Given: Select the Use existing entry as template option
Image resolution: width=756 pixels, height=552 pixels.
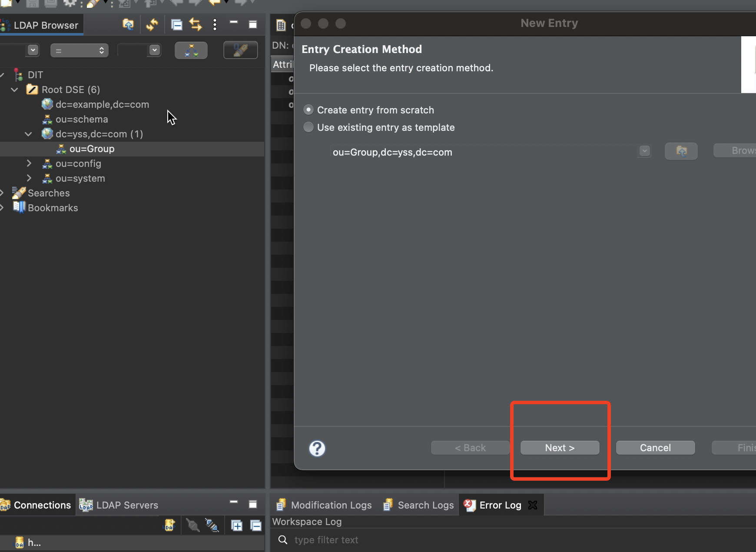Looking at the screenshot, I should click(x=308, y=127).
